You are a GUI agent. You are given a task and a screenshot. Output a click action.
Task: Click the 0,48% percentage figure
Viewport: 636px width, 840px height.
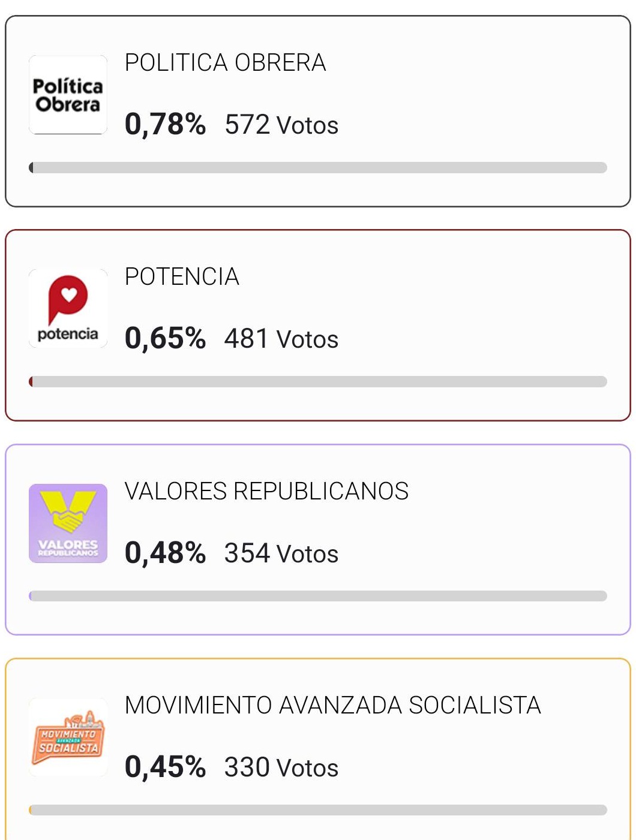[x=165, y=553]
